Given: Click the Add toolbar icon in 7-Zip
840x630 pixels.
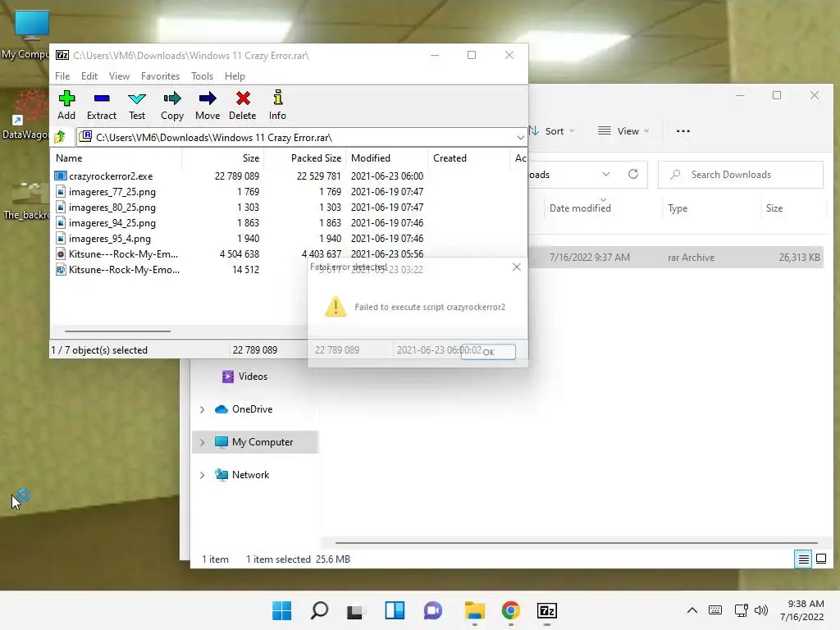Looking at the screenshot, I should pos(66,98).
